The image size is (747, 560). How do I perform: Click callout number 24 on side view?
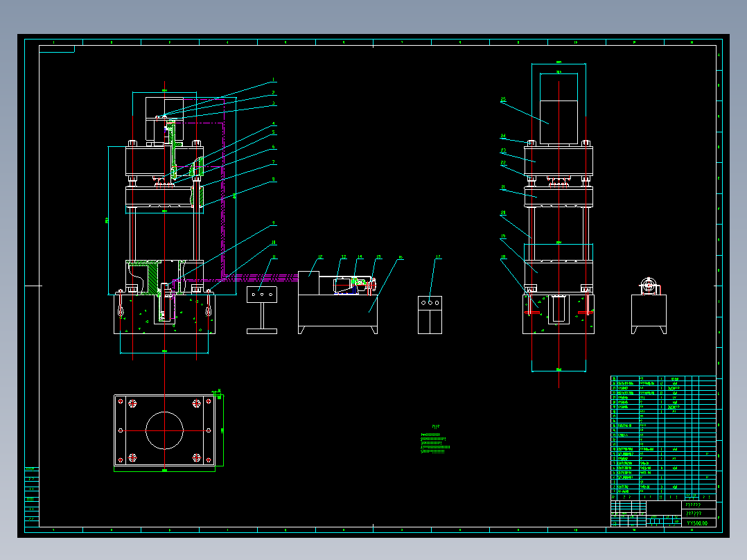point(503,136)
